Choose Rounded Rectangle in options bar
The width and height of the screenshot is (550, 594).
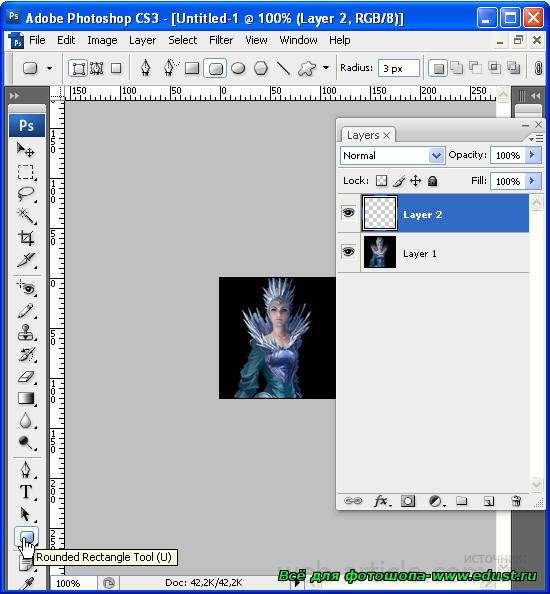coord(215,69)
